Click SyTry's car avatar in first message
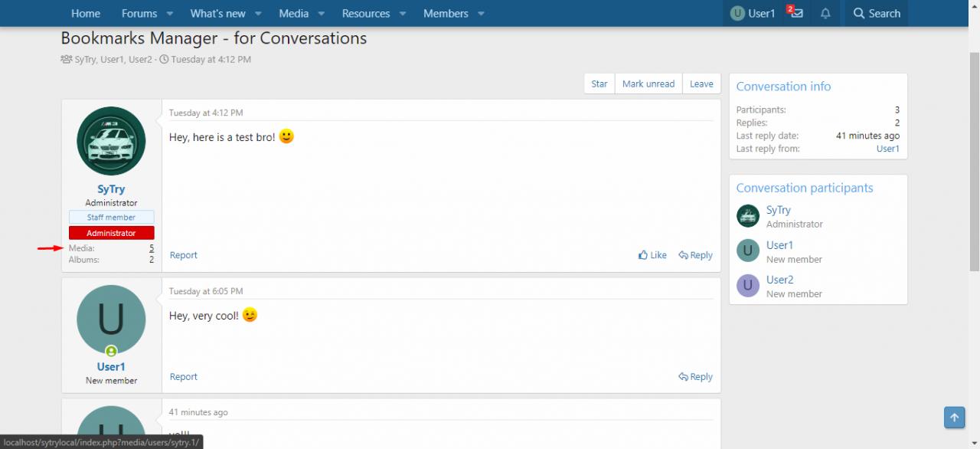 pos(111,141)
